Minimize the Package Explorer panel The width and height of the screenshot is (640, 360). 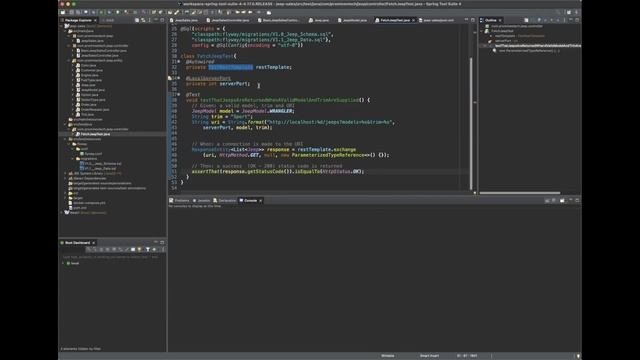[156, 20]
